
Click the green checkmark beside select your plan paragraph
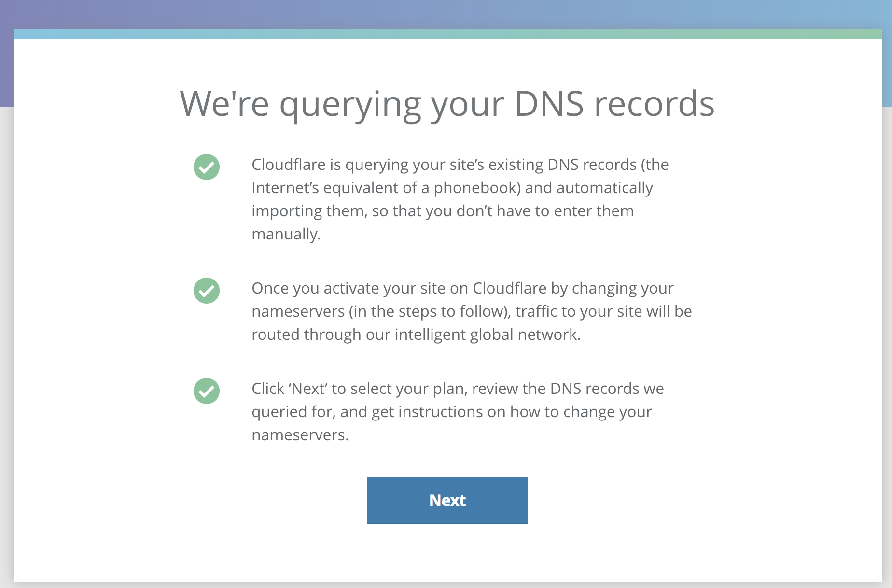coord(207,391)
